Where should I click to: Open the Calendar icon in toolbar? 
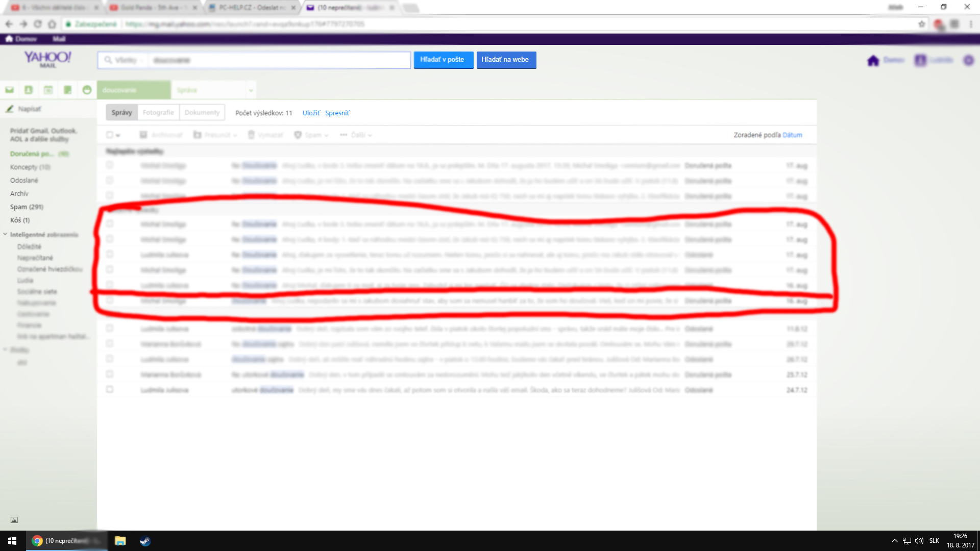(48, 90)
